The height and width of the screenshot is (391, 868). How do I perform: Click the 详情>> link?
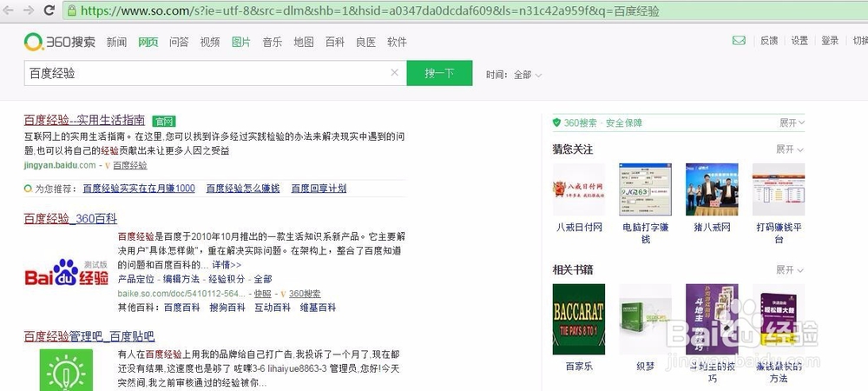[227, 265]
